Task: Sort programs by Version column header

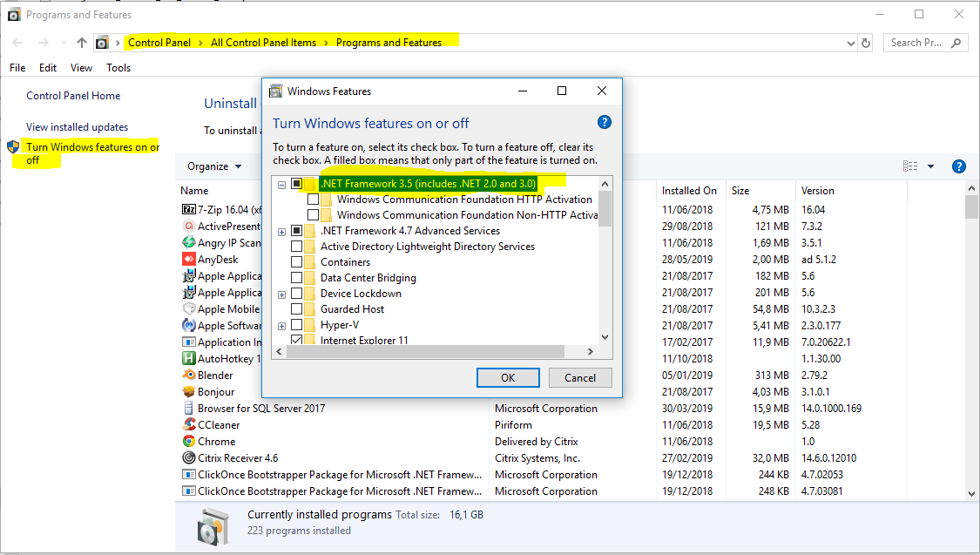Action: 851,191
